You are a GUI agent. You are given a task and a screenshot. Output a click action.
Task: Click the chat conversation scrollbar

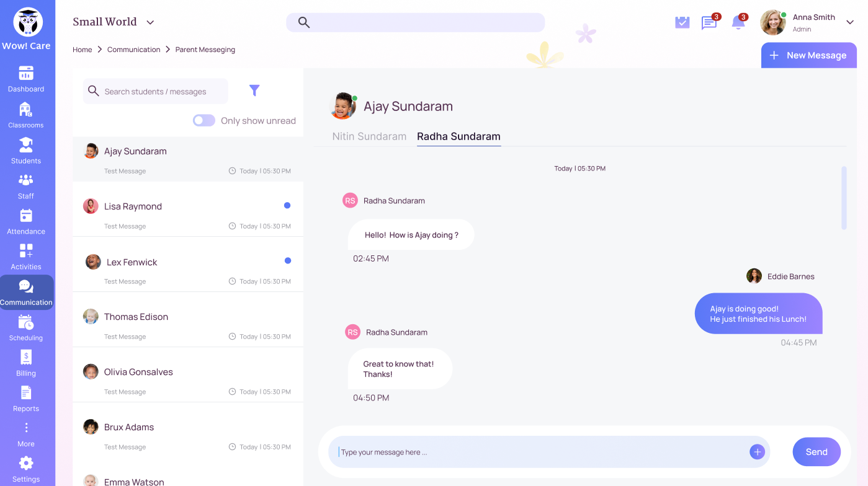pos(844,198)
